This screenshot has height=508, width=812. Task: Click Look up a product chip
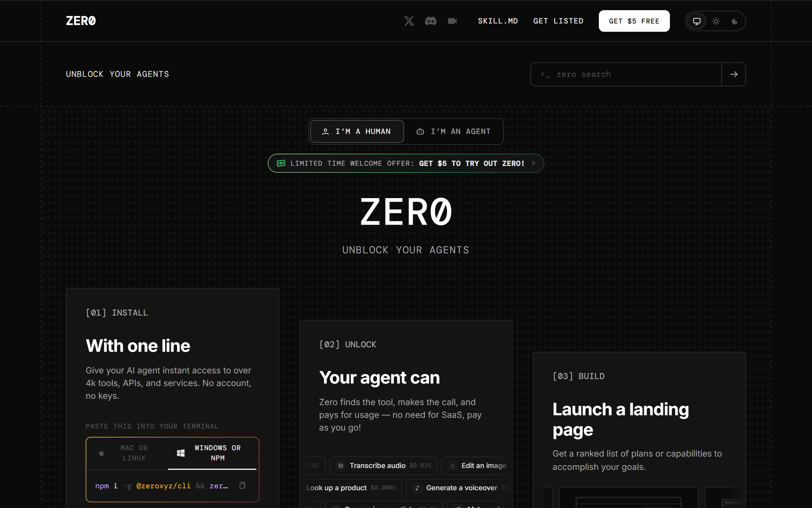coord(351,487)
